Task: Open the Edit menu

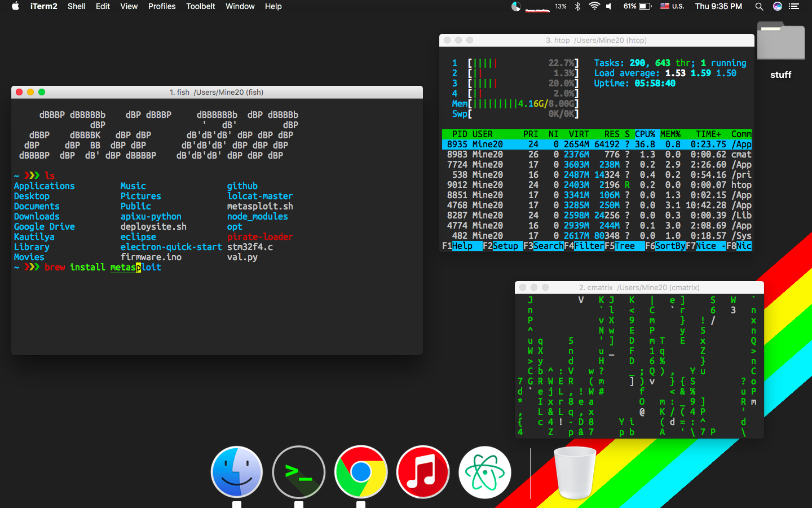Action: pyautogui.click(x=103, y=6)
